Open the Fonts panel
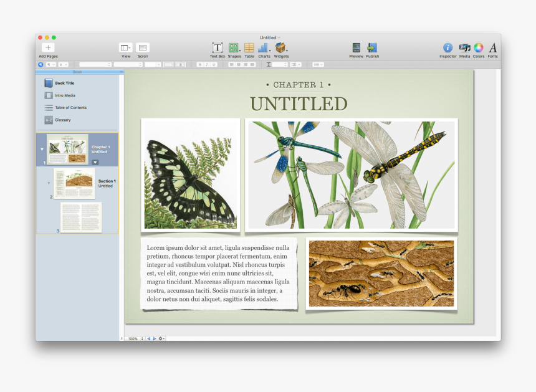The image size is (536, 392). 492,48
